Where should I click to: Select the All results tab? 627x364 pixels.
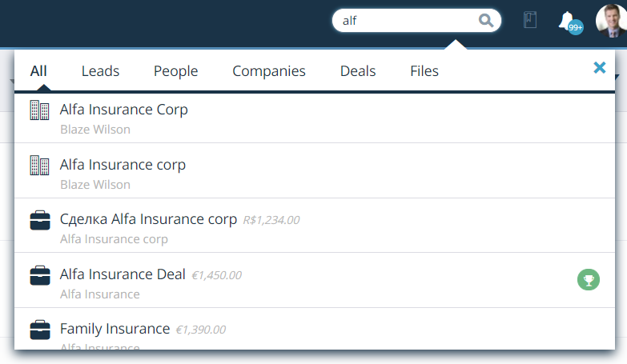point(38,71)
